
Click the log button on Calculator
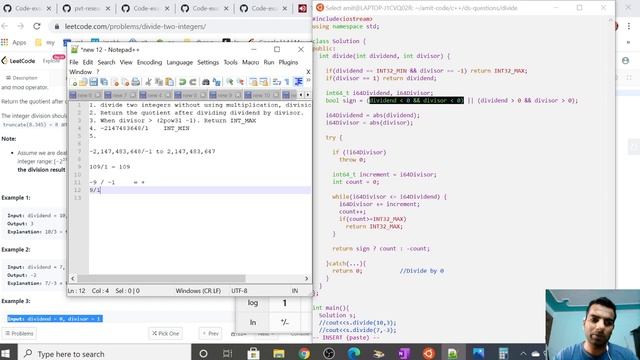[x=253, y=303]
